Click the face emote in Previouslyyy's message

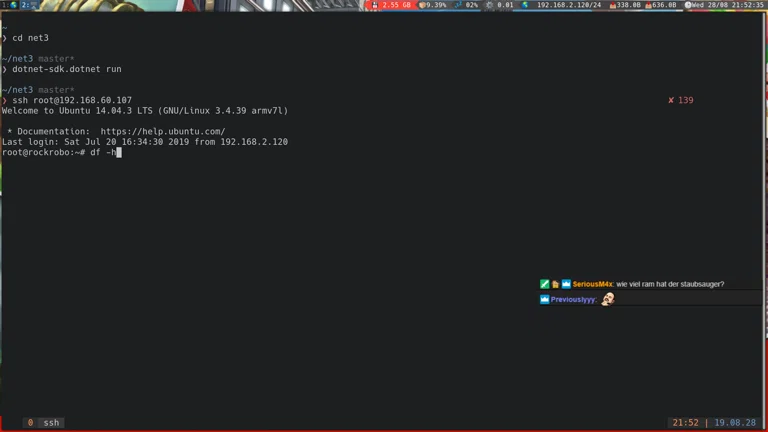[x=607, y=299]
